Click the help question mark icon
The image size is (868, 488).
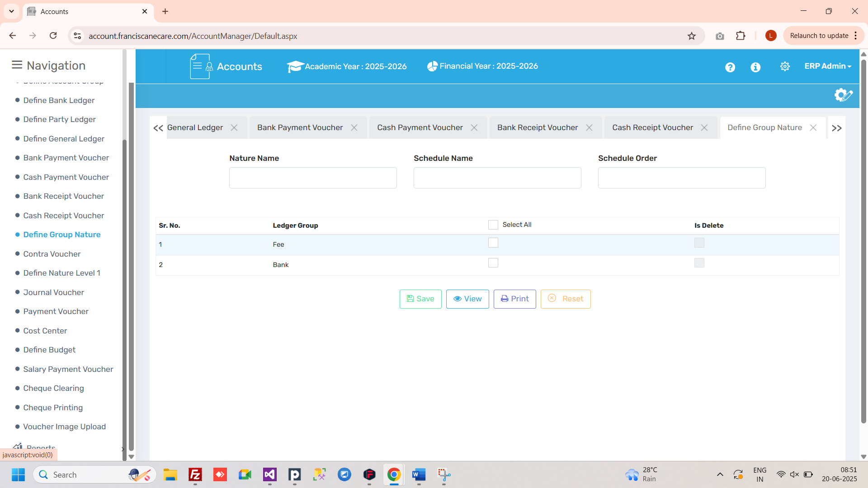coord(730,67)
